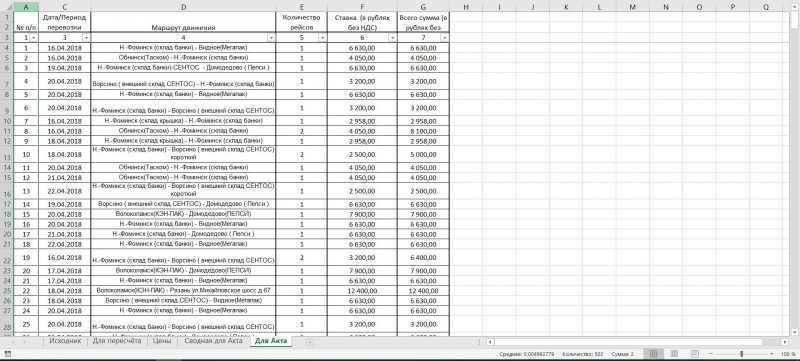Click route 'Ворсино ( внешний склад СЕНТОС) - Видное(Мегапак)'
Viewport: 800px width, 361px height.
tap(183, 300)
